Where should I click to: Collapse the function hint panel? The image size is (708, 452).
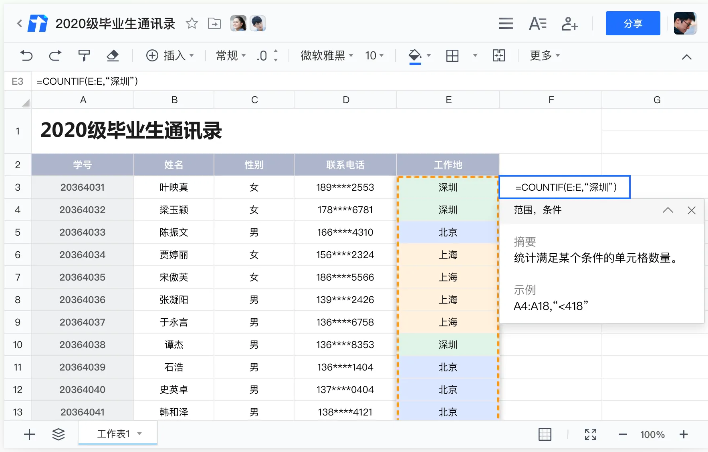(x=668, y=210)
